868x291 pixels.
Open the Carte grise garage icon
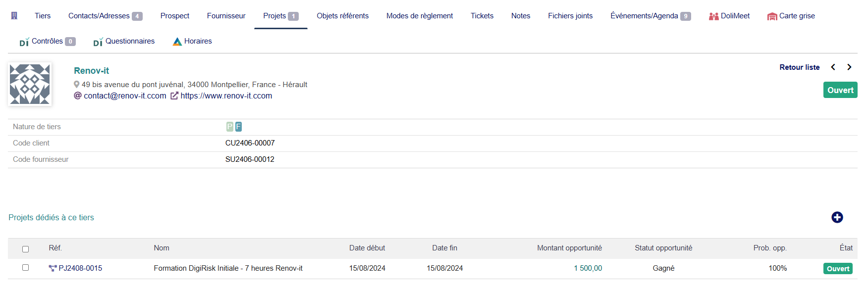(x=772, y=16)
